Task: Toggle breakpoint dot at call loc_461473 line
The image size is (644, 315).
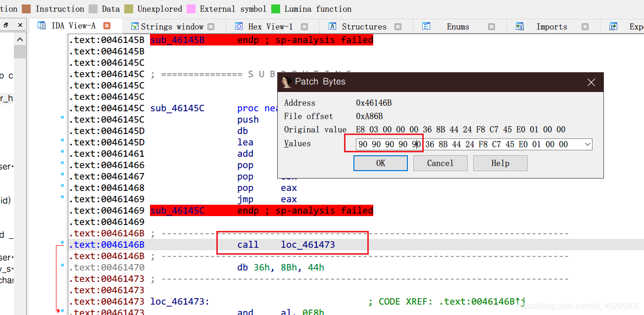Action: click(62, 242)
